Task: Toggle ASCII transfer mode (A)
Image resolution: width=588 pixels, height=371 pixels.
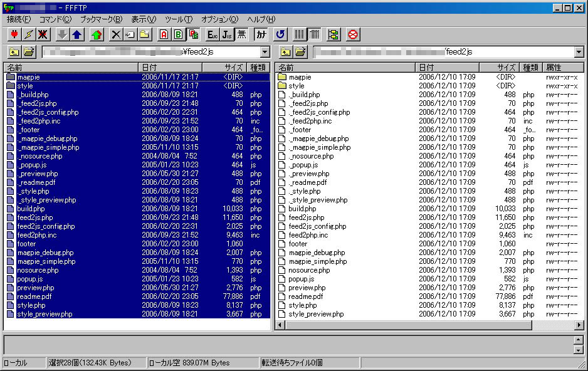Action: pyautogui.click(x=164, y=34)
